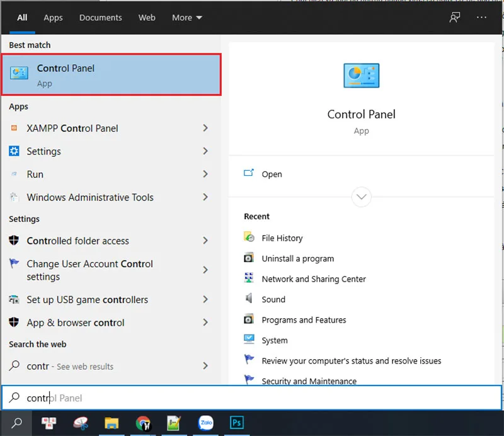The width and height of the screenshot is (504, 436).
Task: Open the Control Panel best match result
Action: click(x=112, y=74)
